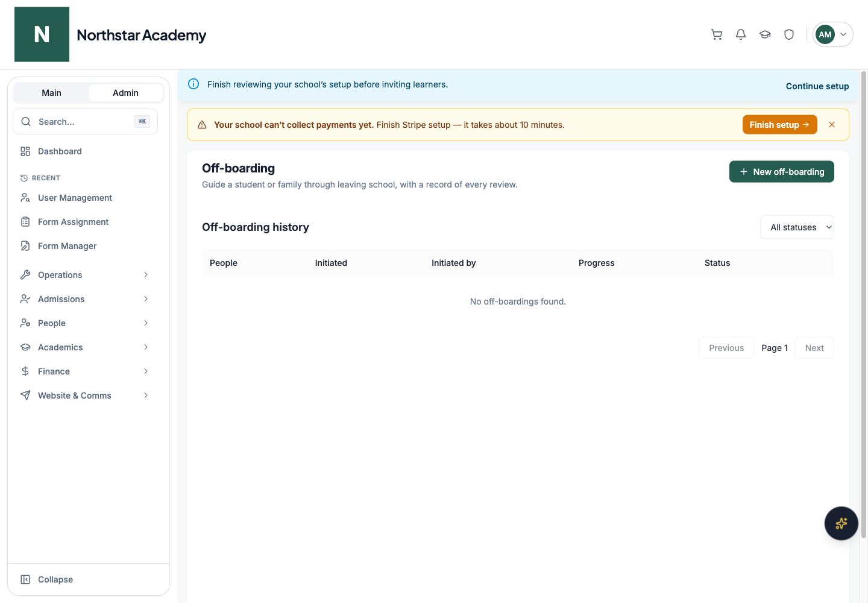Click the Northstar Academy N logo

[42, 34]
